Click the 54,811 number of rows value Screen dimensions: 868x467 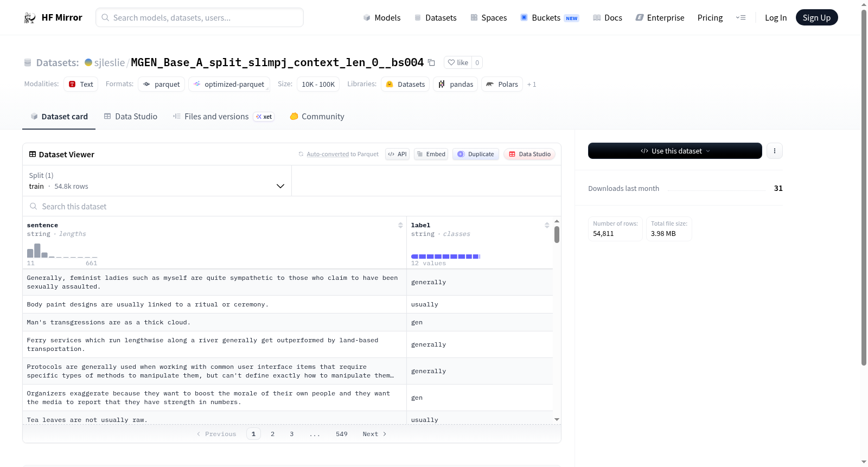tap(603, 234)
